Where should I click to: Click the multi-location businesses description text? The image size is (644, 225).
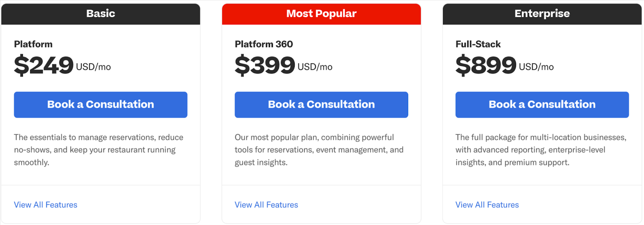tap(541, 150)
